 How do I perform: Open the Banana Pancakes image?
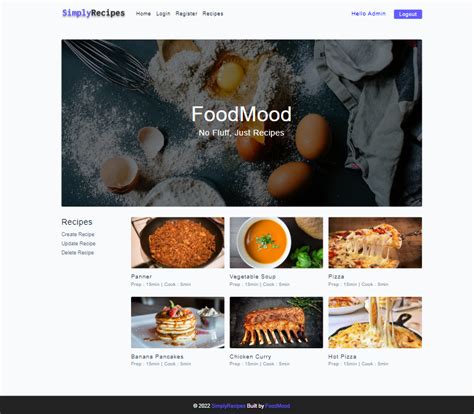(178, 322)
